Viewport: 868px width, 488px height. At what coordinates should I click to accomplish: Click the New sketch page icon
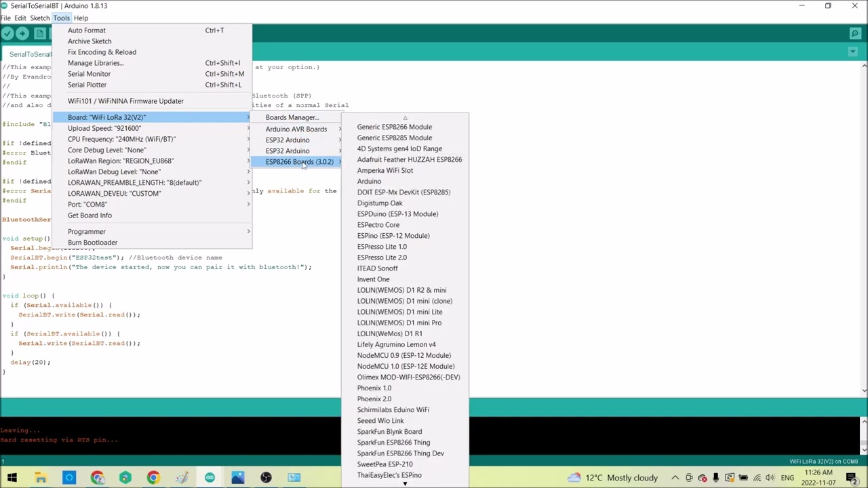40,33
